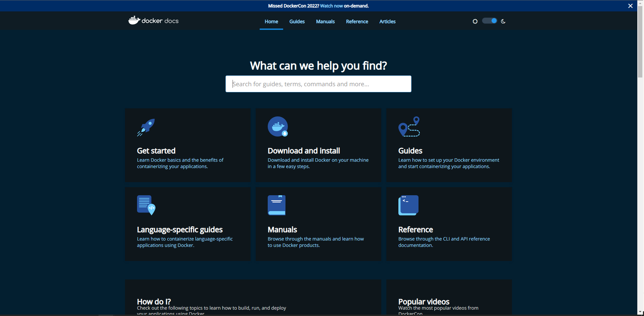Open the 'Get started' card heading
This screenshot has width=644, height=316.
[156, 151]
